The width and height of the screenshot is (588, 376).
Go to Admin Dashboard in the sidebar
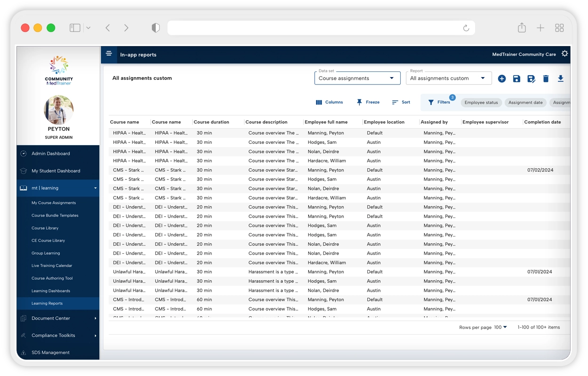click(x=51, y=153)
